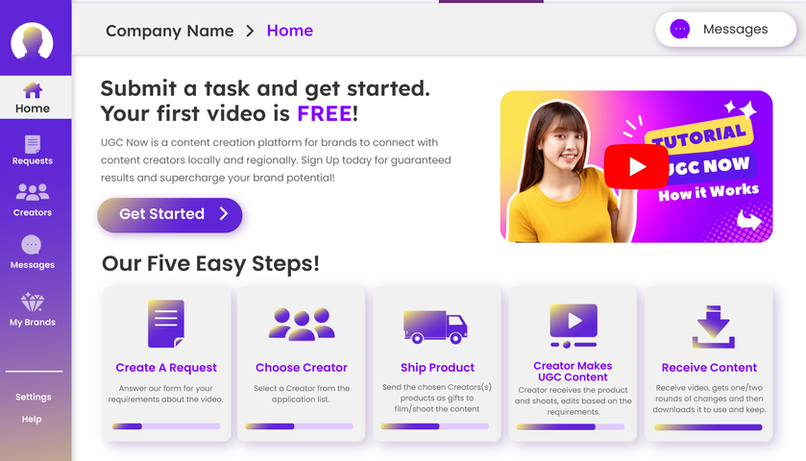Open the Requests document icon in sidebar

pos(32,144)
